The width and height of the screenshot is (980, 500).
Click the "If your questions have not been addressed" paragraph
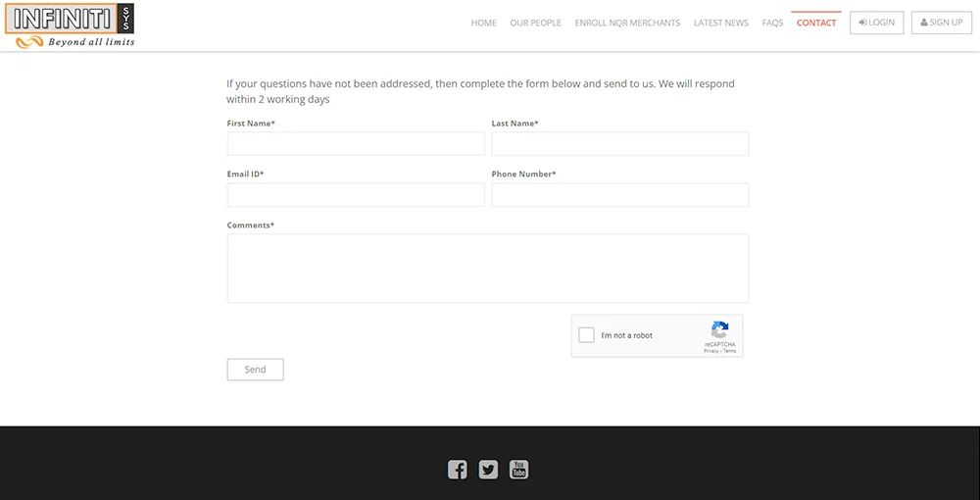[x=480, y=91]
